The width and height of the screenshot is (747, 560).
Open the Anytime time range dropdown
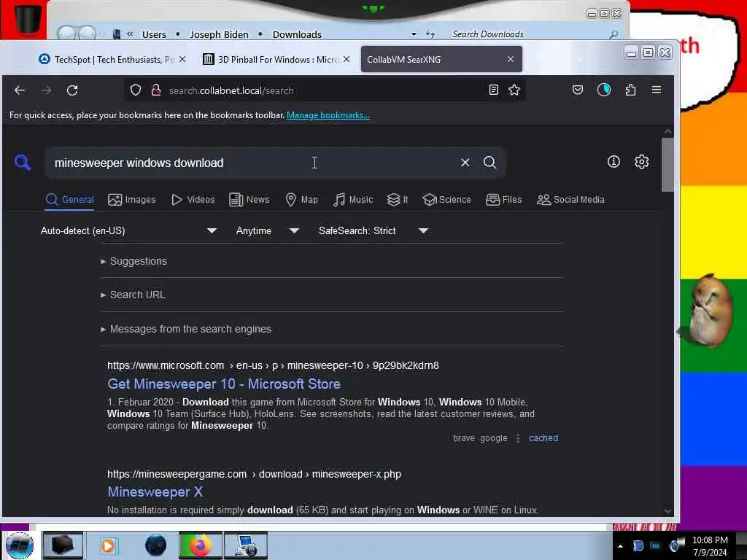(x=267, y=230)
